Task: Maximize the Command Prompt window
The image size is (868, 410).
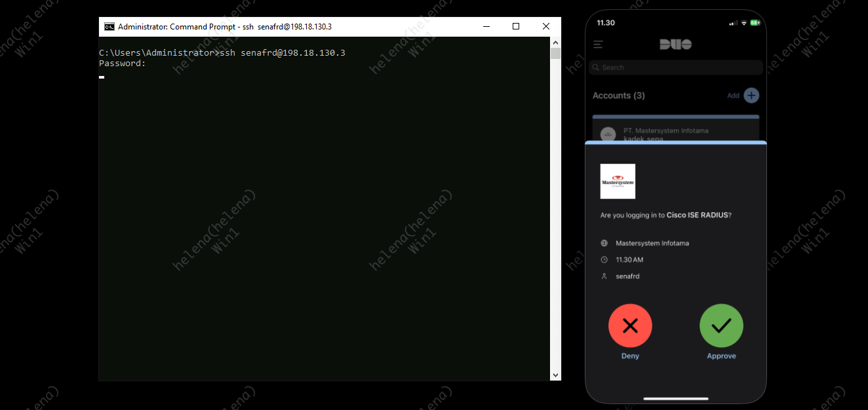Action: coord(516,27)
